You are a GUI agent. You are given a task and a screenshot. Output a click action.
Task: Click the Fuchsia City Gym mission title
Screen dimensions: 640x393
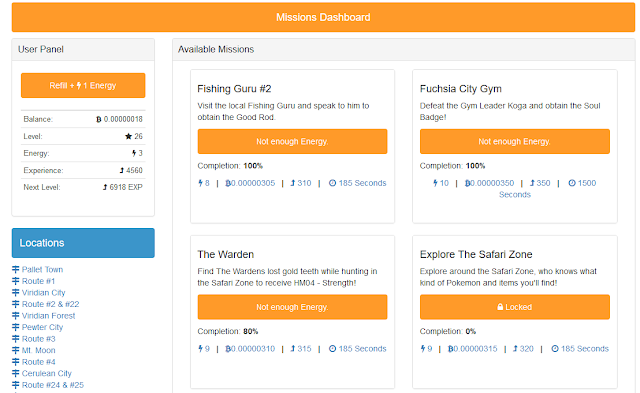coord(461,89)
